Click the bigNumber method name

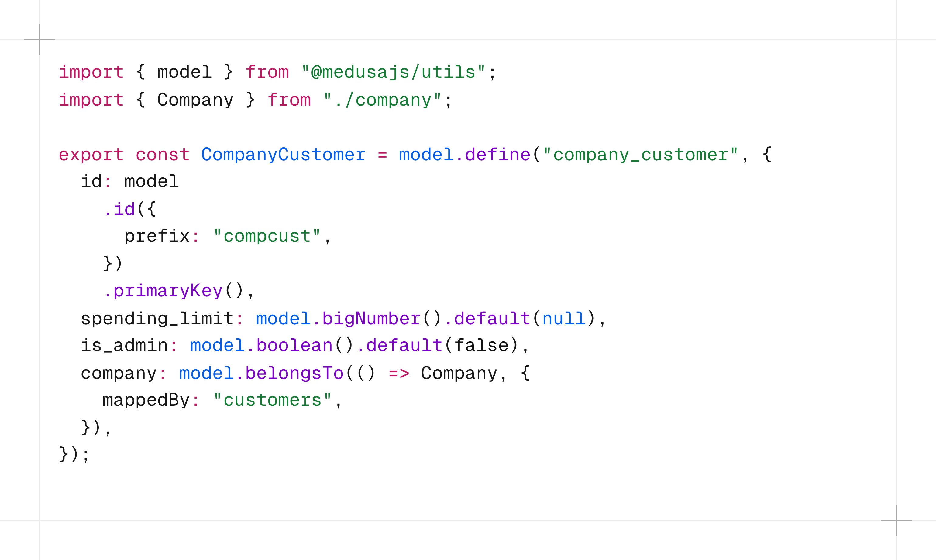(371, 319)
